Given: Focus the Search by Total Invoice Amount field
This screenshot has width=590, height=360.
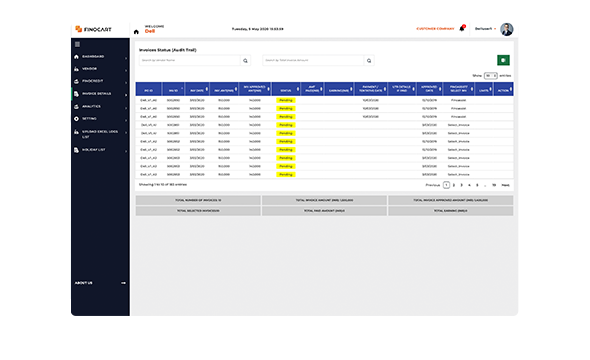Looking at the screenshot, I should pos(313,61).
